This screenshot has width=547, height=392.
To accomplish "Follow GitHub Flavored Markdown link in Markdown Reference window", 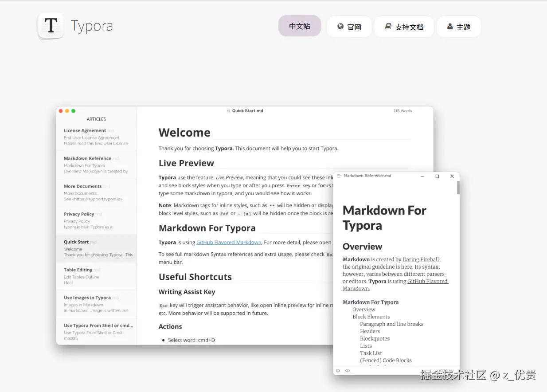I will pyautogui.click(x=395, y=285).
